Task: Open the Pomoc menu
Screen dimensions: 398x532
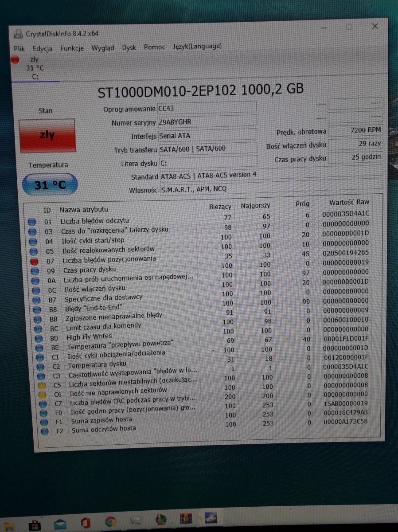Action: pos(154,47)
